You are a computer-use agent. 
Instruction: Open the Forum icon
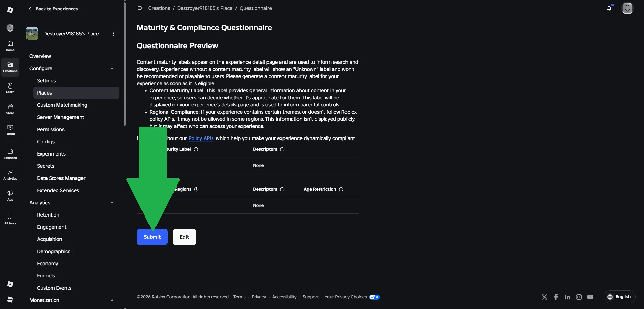click(x=10, y=130)
